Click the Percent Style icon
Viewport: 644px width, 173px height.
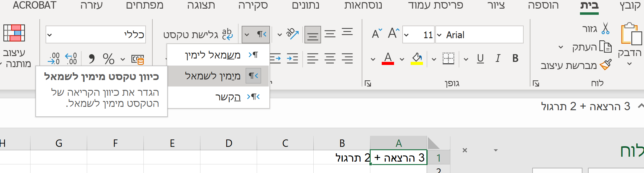coord(108,58)
